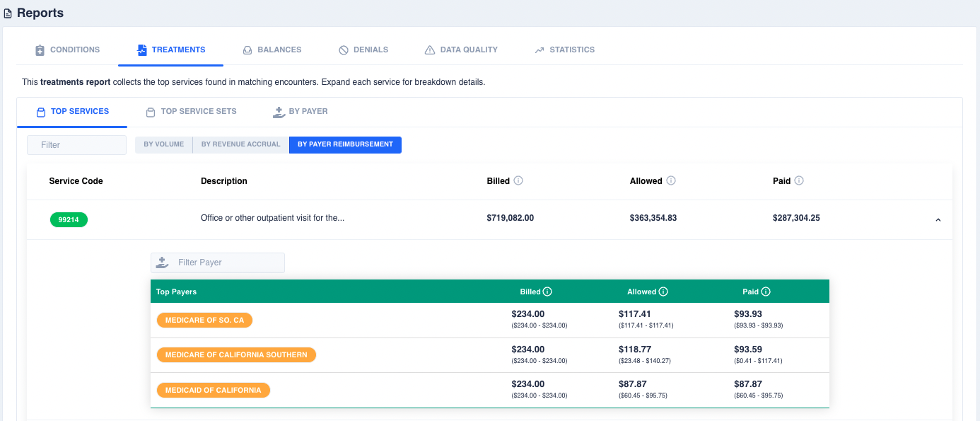Viewport: 980px width, 421px height.
Task: Select By Payer Reimbursement sorting option
Action: pos(345,144)
